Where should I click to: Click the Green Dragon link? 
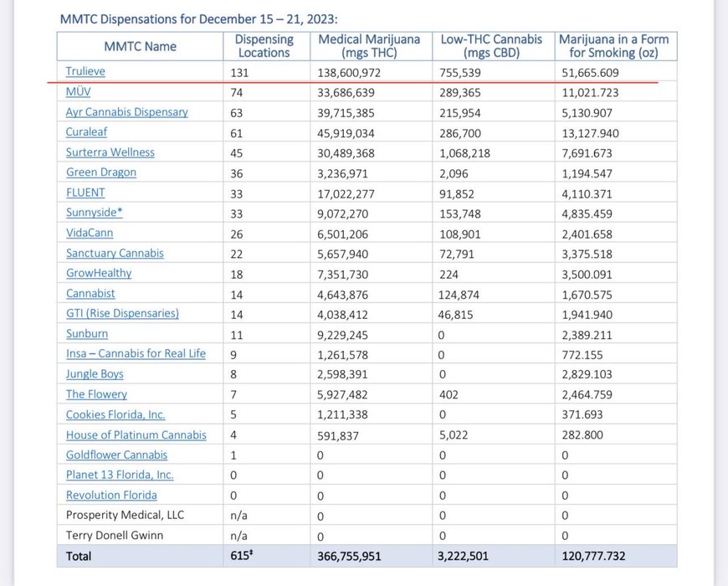click(x=101, y=172)
